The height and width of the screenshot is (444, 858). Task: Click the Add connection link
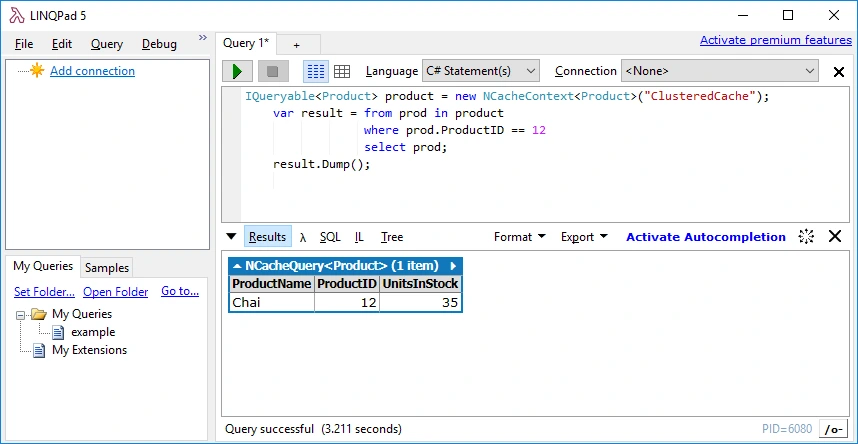[92, 71]
